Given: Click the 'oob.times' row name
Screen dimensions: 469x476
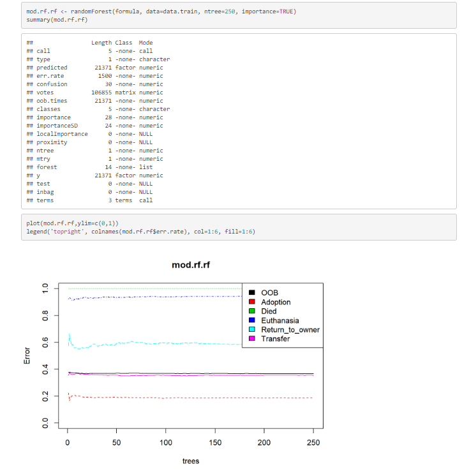Looking at the screenshot, I should tap(52, 101).
